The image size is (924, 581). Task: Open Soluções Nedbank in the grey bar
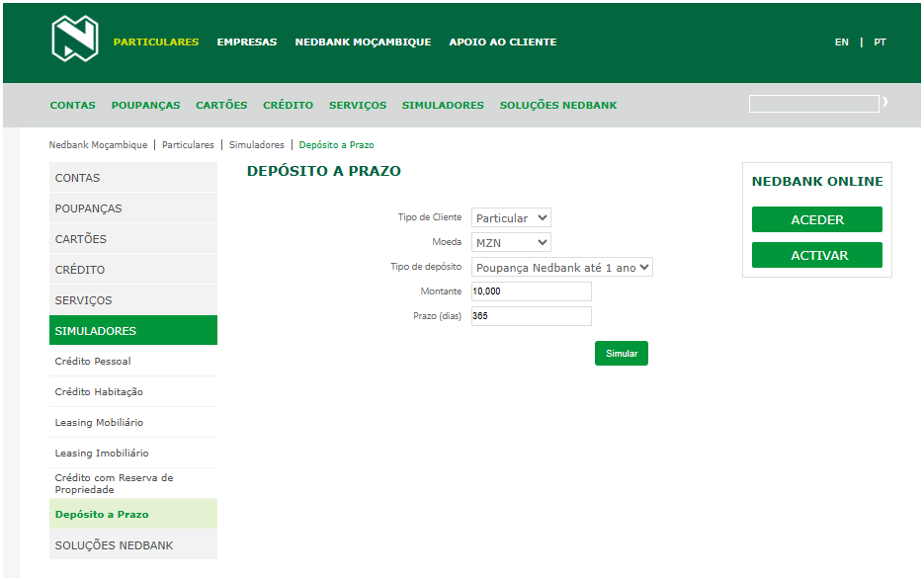[558, 106]
